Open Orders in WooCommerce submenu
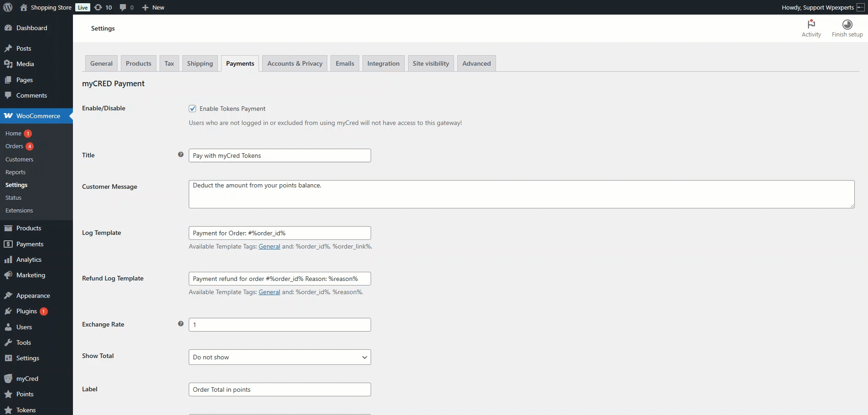The image size is (868, 415). [14, 146]
